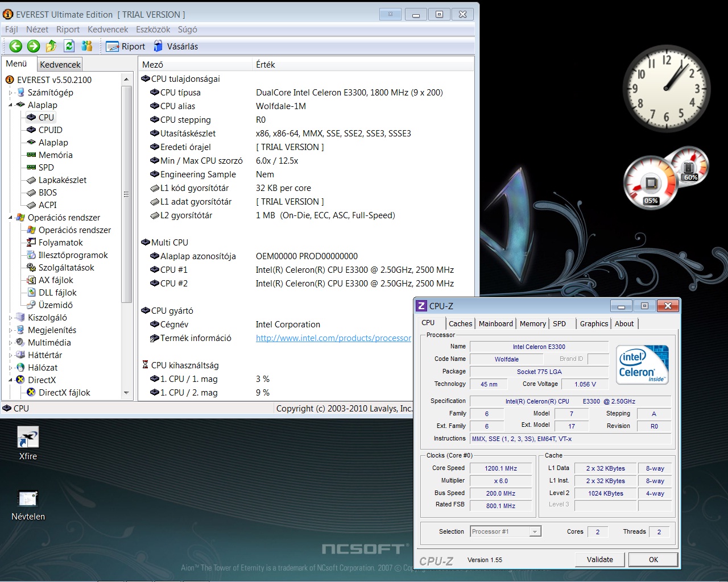The image size is (728, 582).
Task: Open the SPD tab in CPU-Z
Action: point(560,323)
